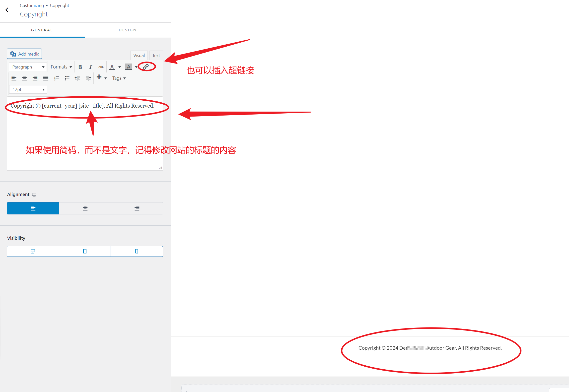Image resolution: width=569 pixels, height=392 pixels.
Task: Switch to Visual editor mode
Action: [x=138, y=55]
